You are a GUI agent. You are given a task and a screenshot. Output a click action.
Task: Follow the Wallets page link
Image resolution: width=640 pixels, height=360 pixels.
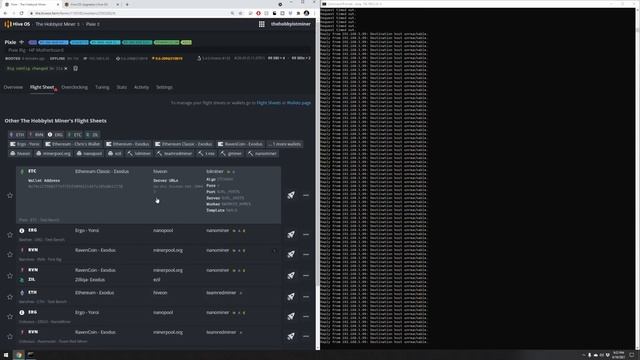299,103
